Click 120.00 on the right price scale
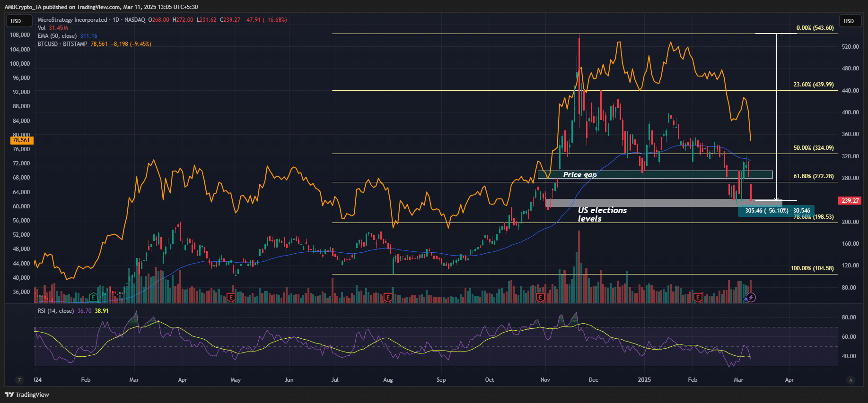 (850, 266)
